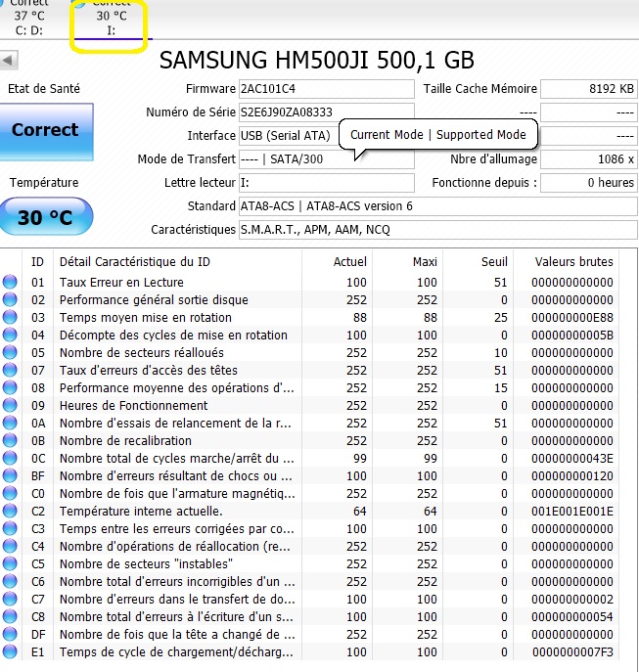
Task: Click the status orb for row ID C8
Action: click(x=10, y=616)
